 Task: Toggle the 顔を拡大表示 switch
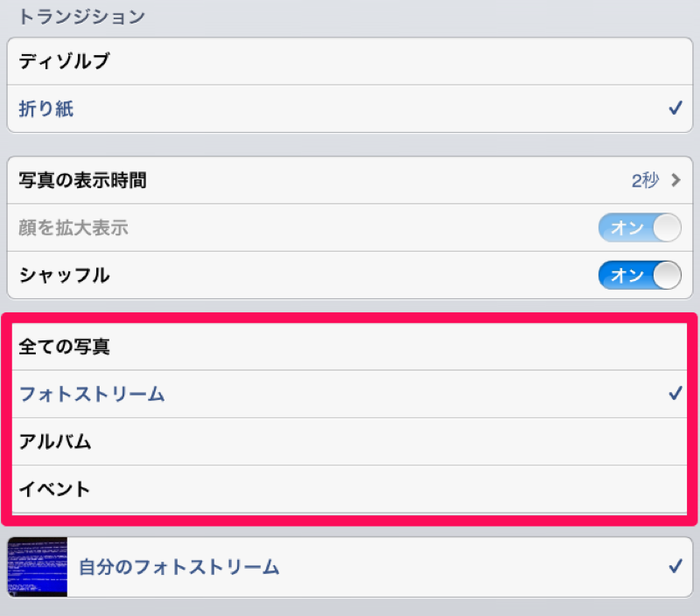pyautogui.click(x=640, y=227)
